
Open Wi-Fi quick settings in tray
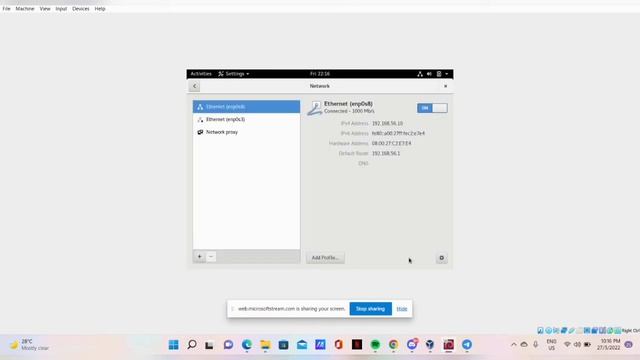pos(567,345)
